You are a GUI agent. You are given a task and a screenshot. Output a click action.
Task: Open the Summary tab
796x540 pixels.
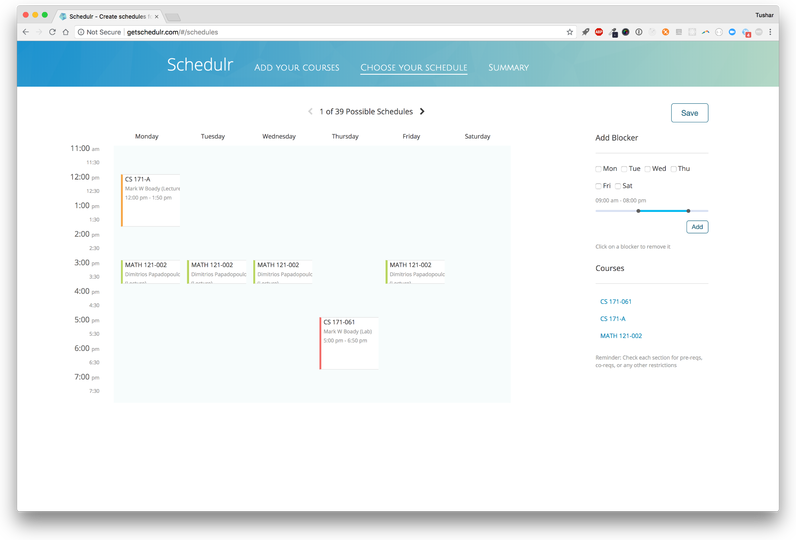click(x=509, y=68)
